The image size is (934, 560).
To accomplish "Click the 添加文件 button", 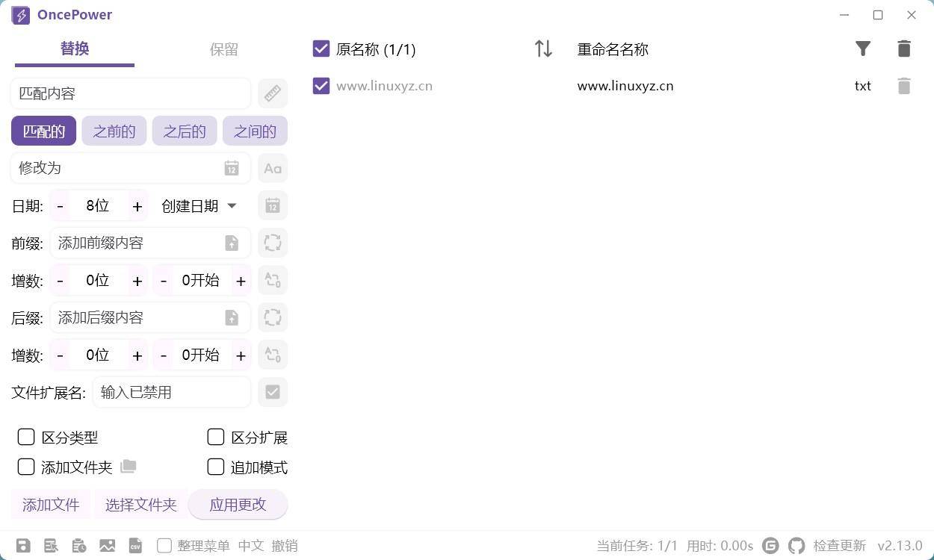I will 51,505.
